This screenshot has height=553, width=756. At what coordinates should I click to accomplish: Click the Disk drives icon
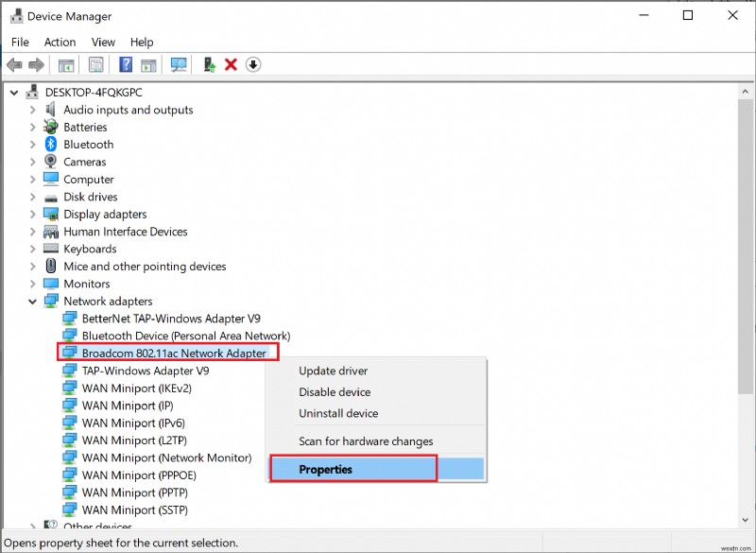point(51,198)
